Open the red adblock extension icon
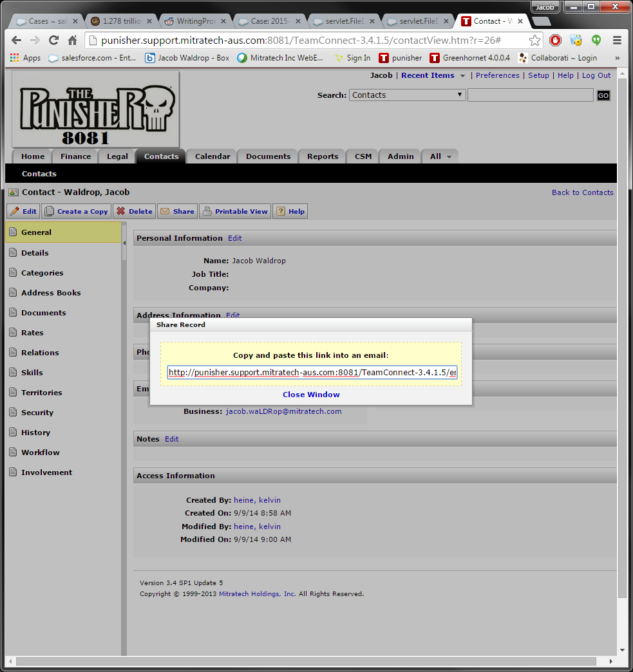The width and height of the screenshot is (633, 672). [x=555, y=41]
